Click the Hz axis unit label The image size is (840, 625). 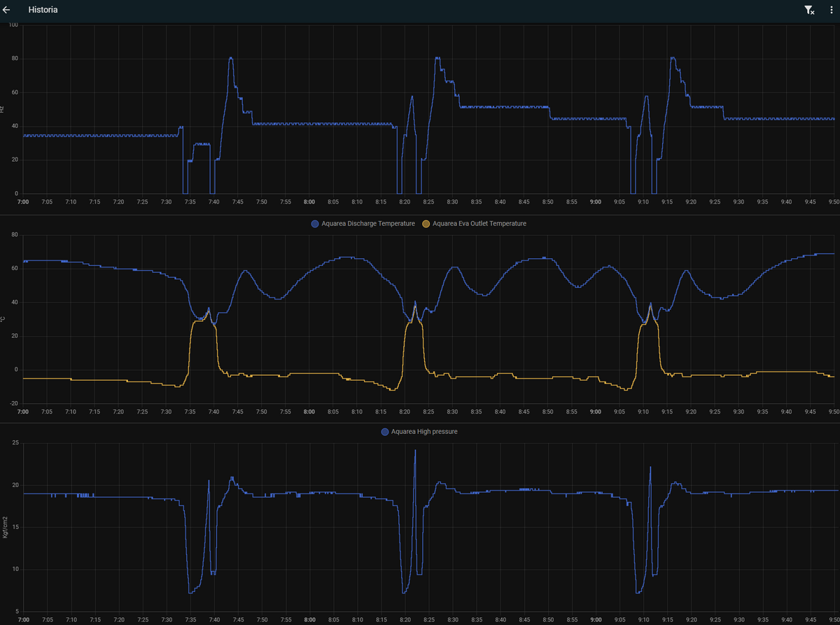[x=3, y=109]
